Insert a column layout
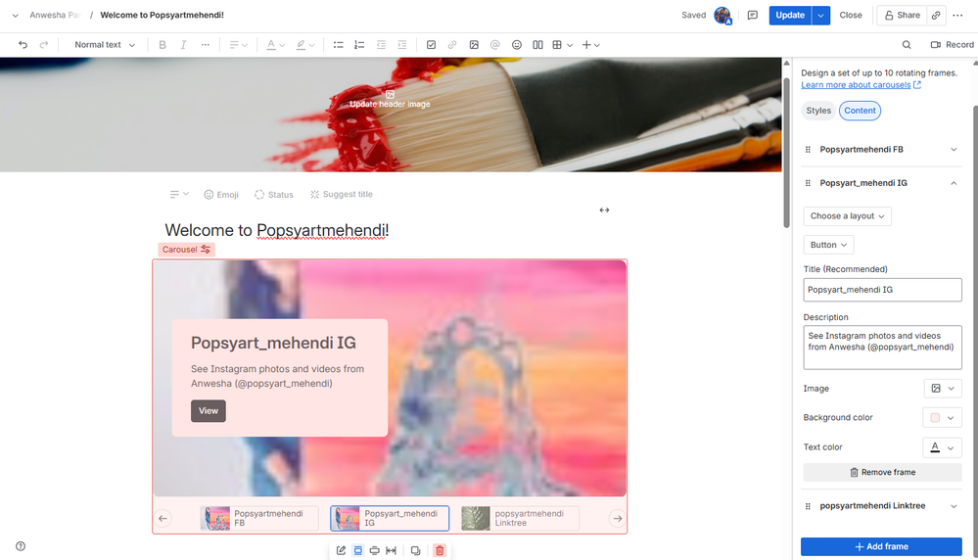This screenshot has width=978, height=560. (537, 45)
